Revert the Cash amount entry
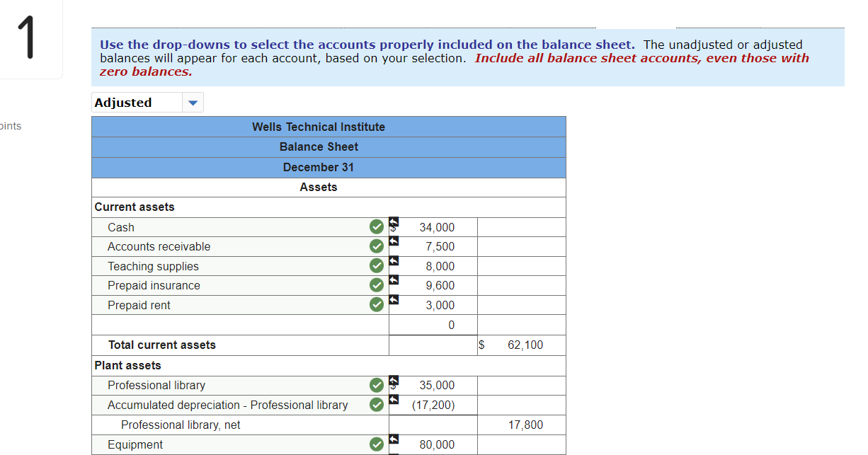 pyautogui.click(x=393, y=222)
